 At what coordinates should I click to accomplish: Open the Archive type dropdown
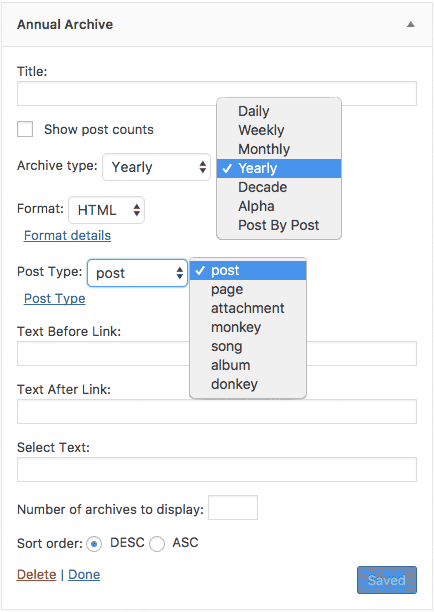(x=157, y=167)
